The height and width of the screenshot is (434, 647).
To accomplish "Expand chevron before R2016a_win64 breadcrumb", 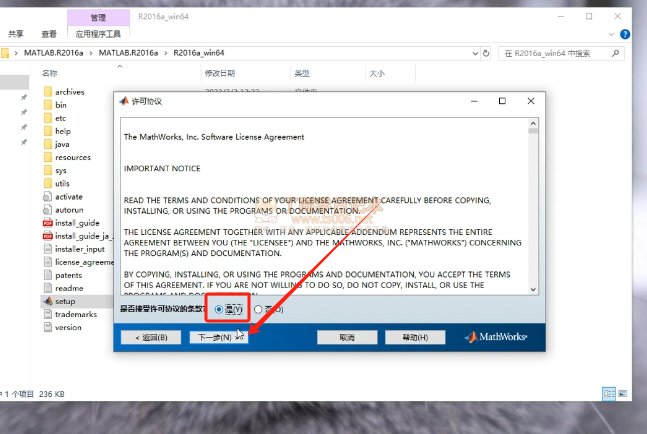I will (166, 53).
